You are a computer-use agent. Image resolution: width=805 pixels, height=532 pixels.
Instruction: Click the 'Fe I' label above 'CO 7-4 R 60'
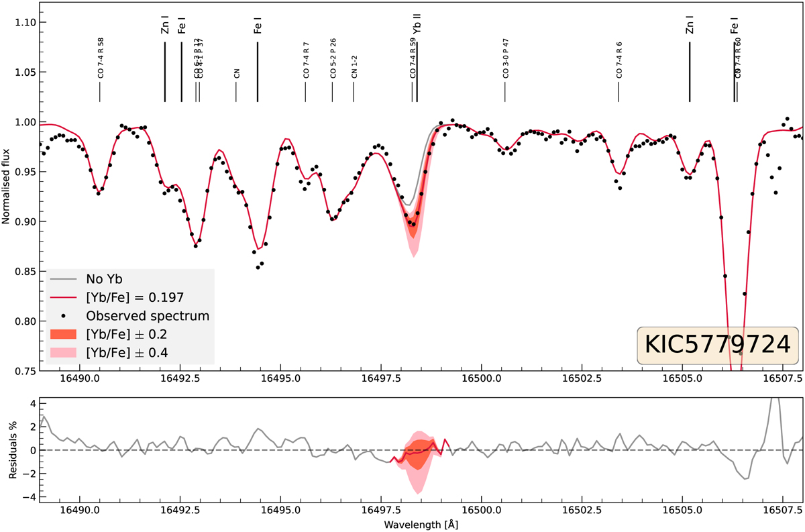coord(735,26)
